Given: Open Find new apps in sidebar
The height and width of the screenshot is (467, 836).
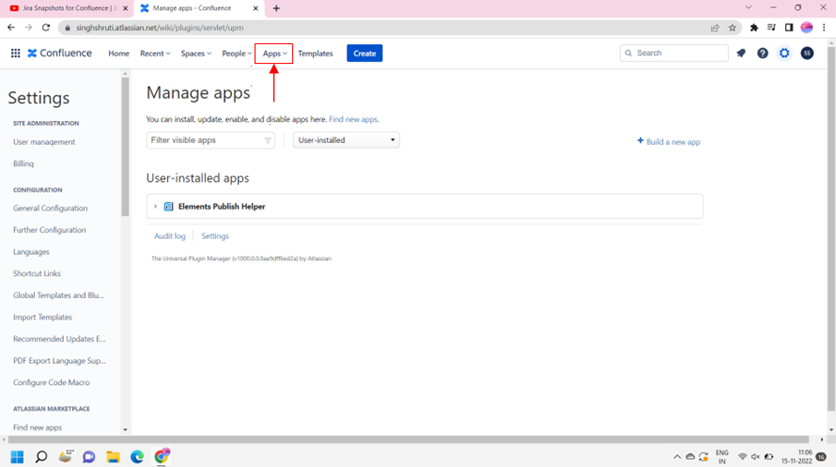Looking at the screenshot, I should [x=37, y=428].
